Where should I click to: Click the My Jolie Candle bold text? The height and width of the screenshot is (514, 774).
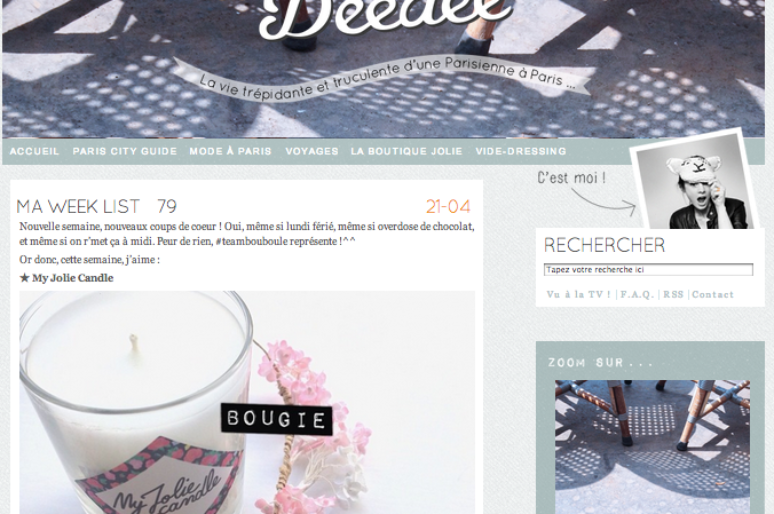click(x=73, y=278)
